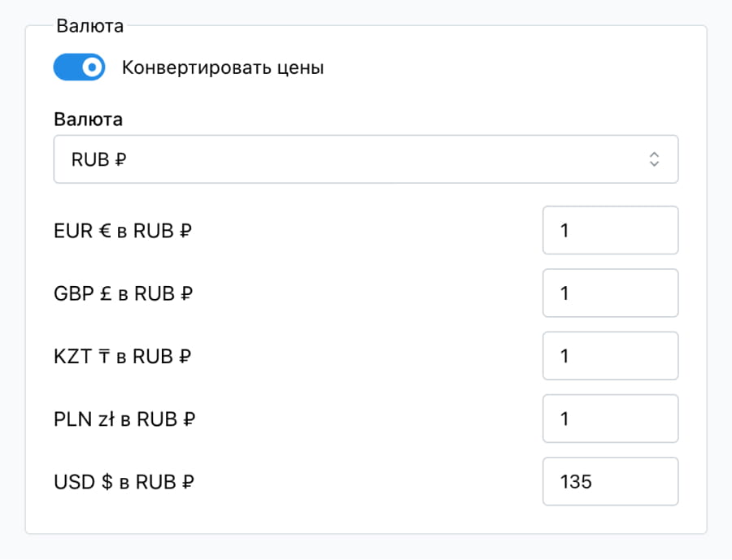The height and width of the screenshot is (560, 732).
Task: Click the «Конвертировать цены» text label
Action: (221, 67)
